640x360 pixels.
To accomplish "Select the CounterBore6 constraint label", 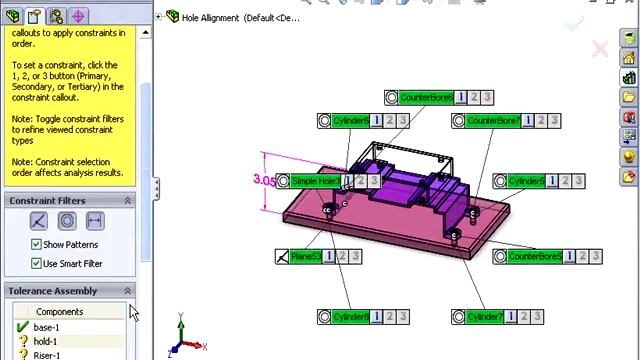I will 426,98.
